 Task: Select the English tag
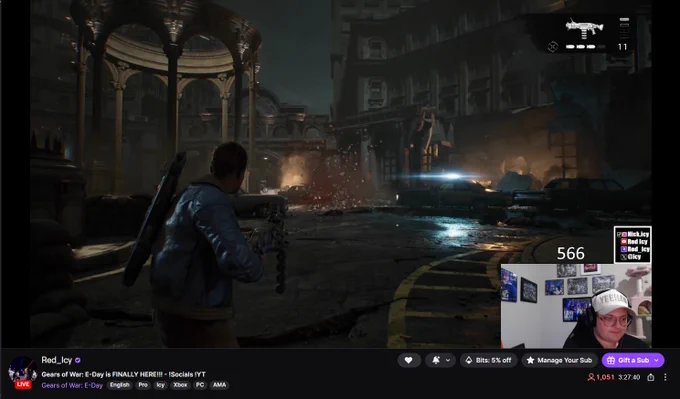point(120,385)
